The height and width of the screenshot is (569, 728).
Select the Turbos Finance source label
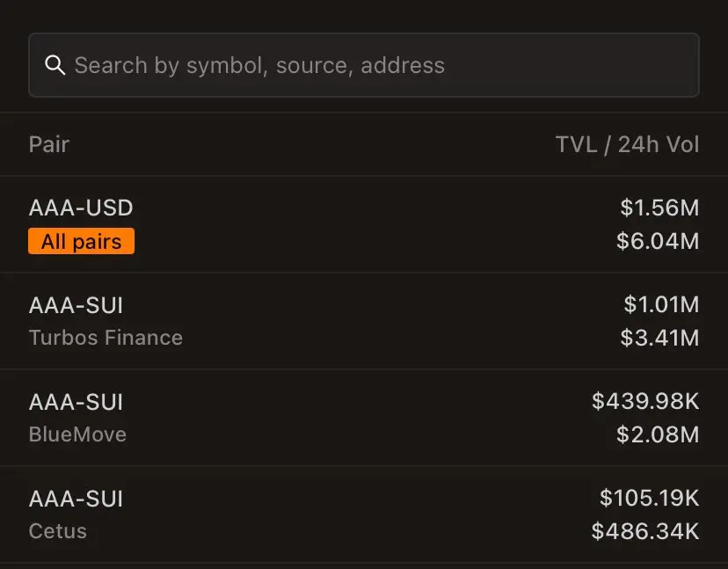pos(106,337)
